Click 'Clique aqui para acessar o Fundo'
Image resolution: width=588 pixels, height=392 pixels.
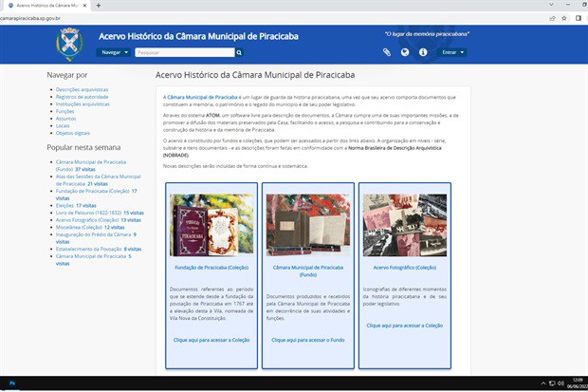click(x=308, y=340)
